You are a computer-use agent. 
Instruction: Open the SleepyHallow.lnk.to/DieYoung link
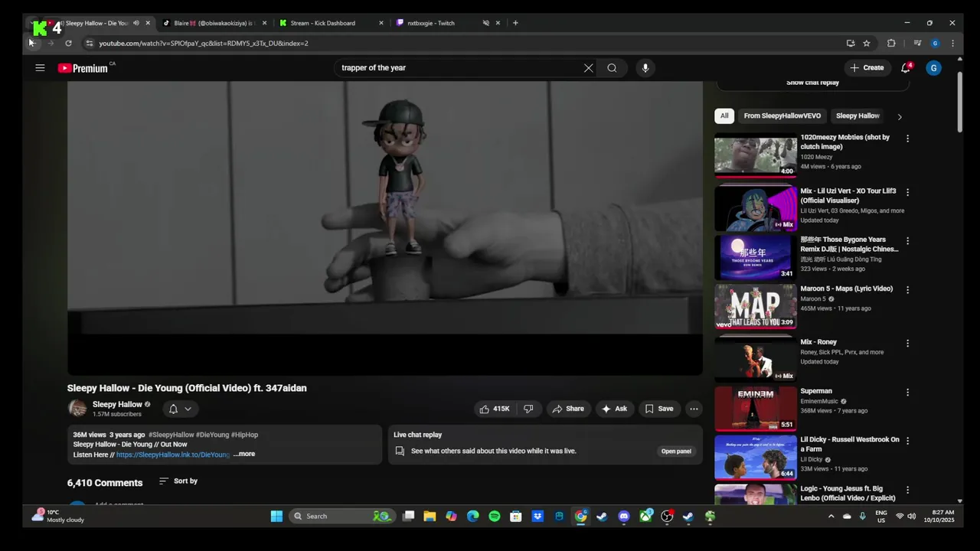[x=172, y=455]
